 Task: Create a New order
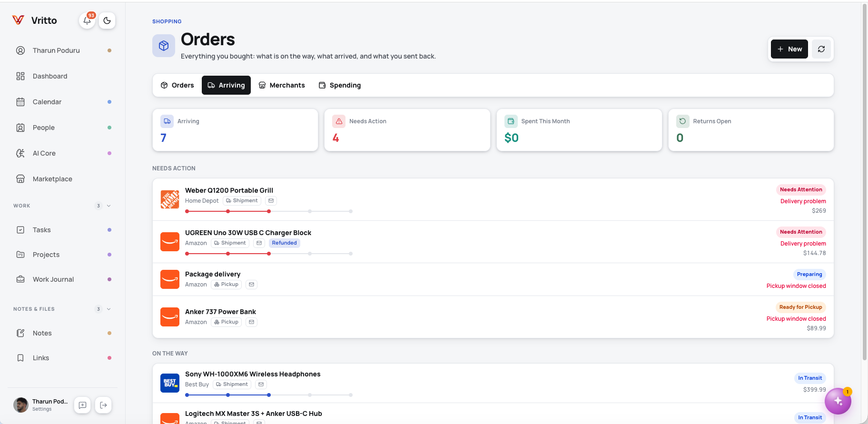click(789, 49)
